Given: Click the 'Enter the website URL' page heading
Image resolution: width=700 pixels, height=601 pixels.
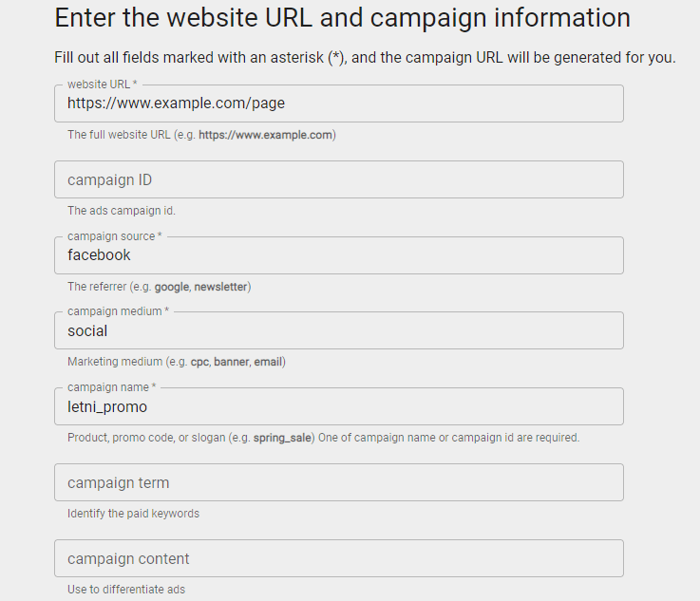Looking at the screenshot, I should click(x=342, y=17).
